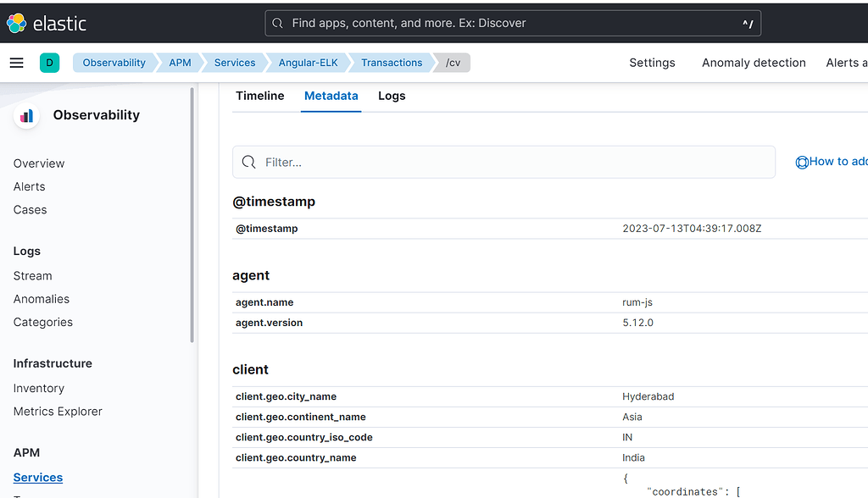The image size is (868, 498).
Task: Open Anomaly detection from the top menu
Action: pyautogui.click(x=753, y=62)
